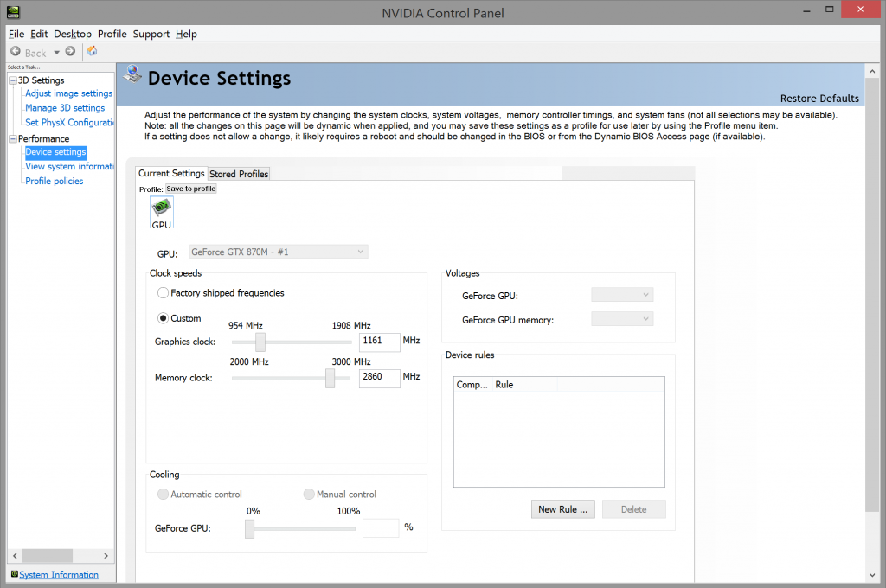Click the System Information icon at bottom left
This screenshot has width=886, height=588.
coord(14,574)
